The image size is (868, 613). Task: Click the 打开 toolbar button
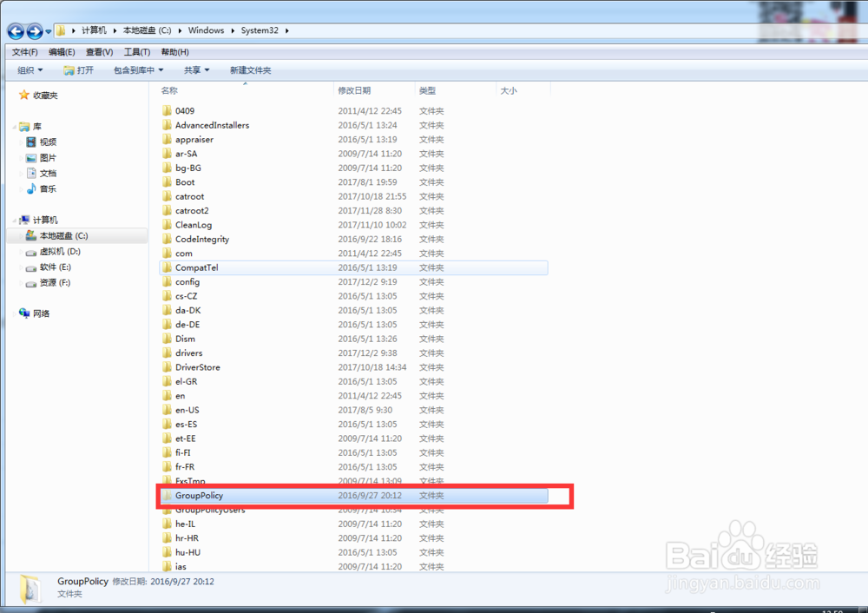pyautogui.click(x=79, y=70)
